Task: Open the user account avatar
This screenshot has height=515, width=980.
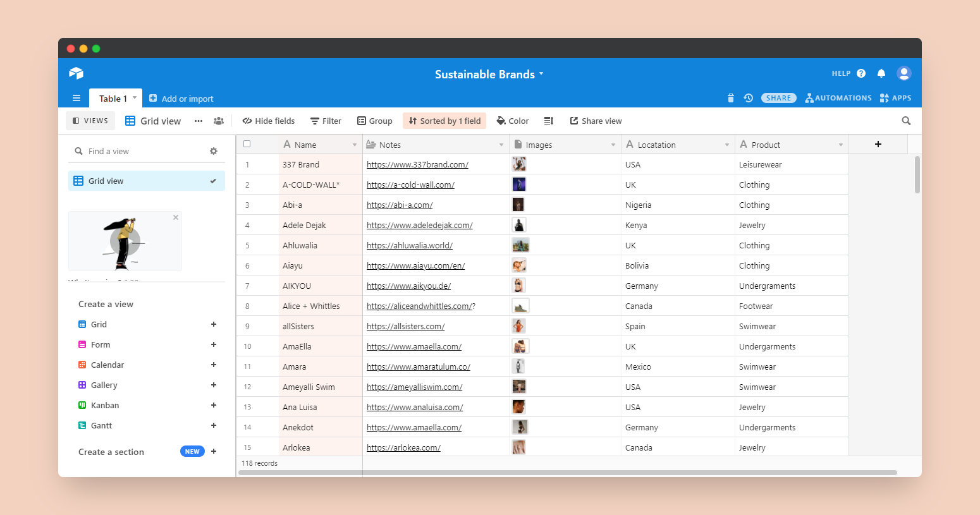Action: click(x=904, y=73)
